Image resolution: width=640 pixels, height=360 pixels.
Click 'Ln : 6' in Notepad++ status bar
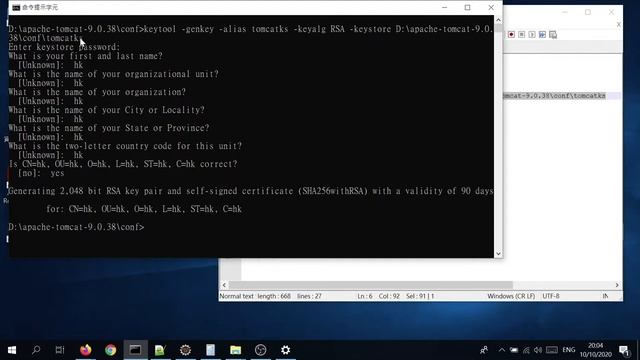pos(365,296)
